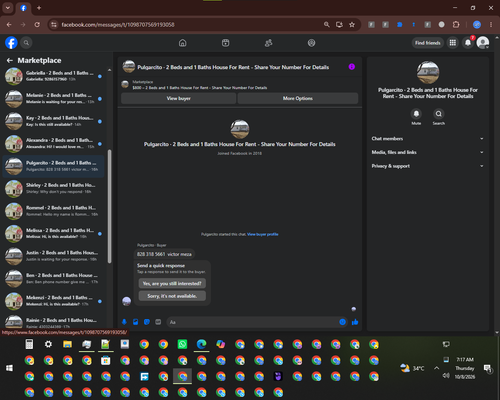Open Facebook search magnifier beside the logo
The image size is (500, 400).
point(26,43)
